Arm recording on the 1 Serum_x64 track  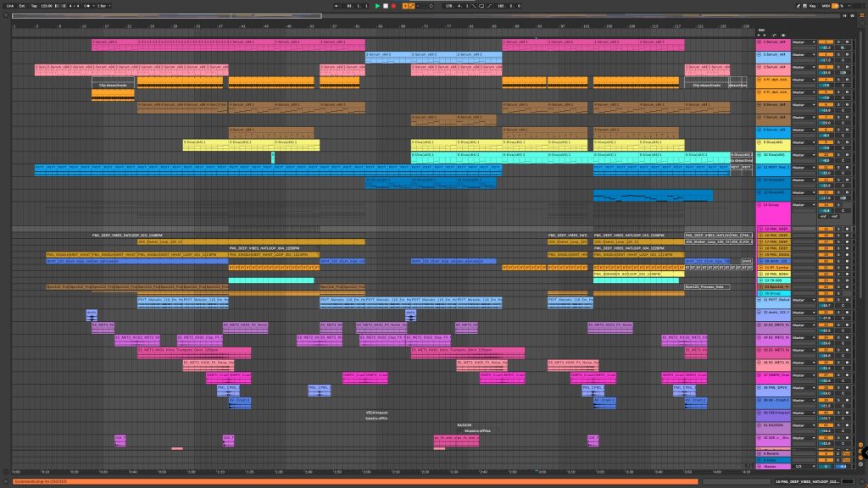pyautogui.click(x=847, y=41)
